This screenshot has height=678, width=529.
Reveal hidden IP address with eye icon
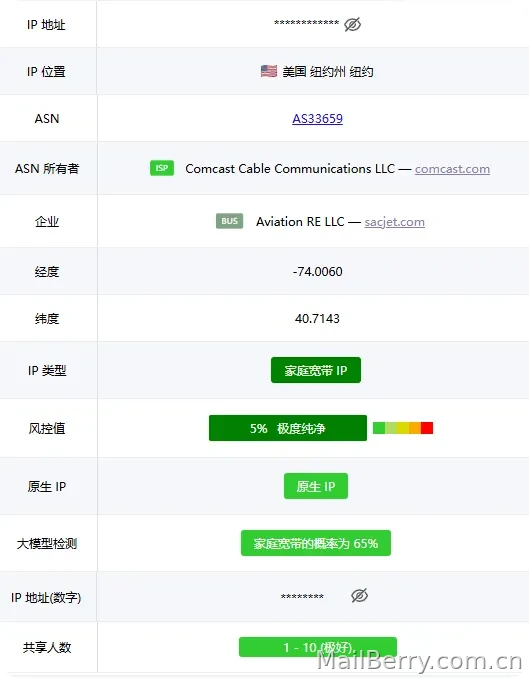(x=353, y=25)
